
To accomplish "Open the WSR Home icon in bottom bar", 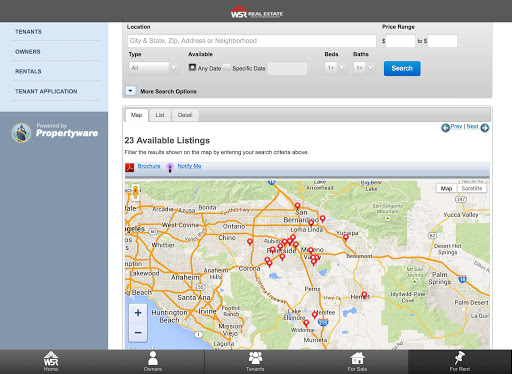I will point(51,359).
